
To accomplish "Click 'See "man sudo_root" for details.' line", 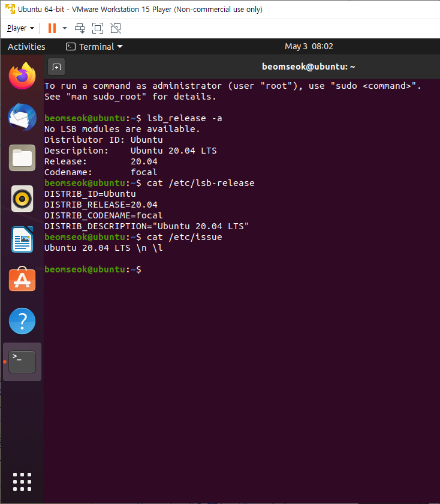I will coord(130,97).
